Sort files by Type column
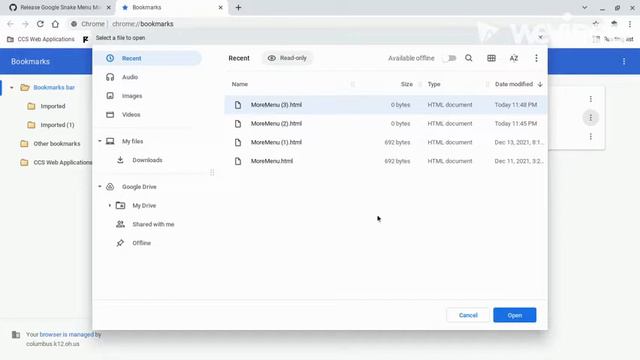The height and width of the screenshot is (360, 640). tap(434, 84)
